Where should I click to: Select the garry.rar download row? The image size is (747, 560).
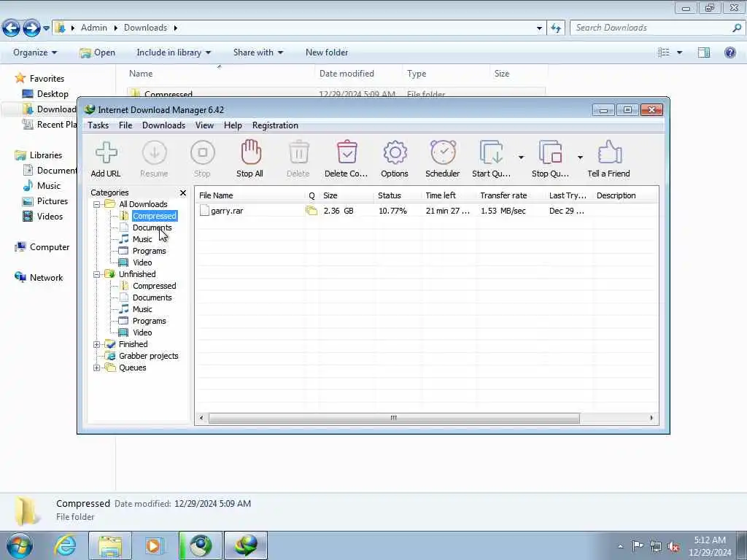(426, 211)
